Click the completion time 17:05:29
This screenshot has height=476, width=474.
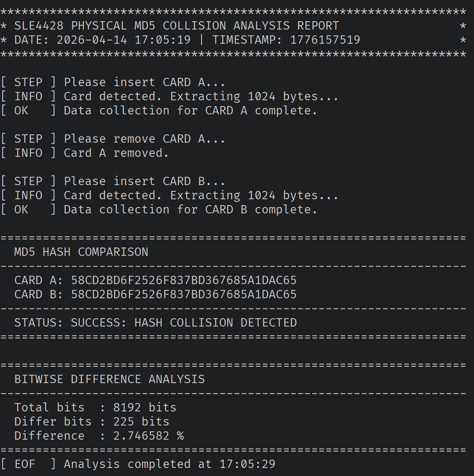(x=247, y=464)
